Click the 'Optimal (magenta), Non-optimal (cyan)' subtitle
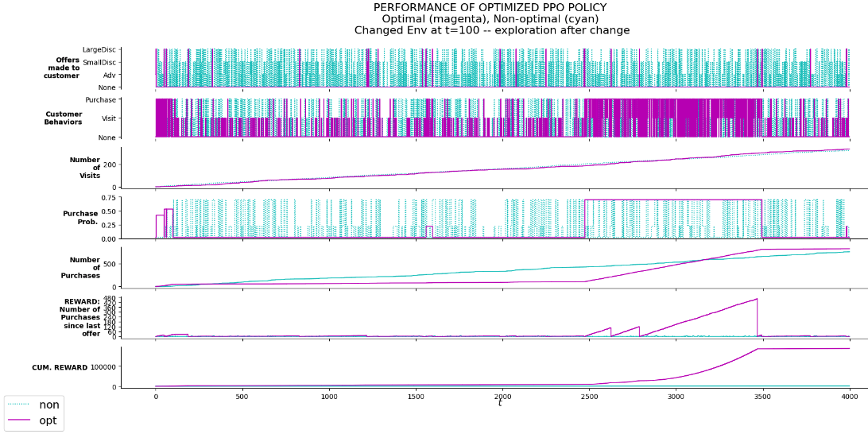This screenshot has height=434, width=868. click(x=491, y=19)
